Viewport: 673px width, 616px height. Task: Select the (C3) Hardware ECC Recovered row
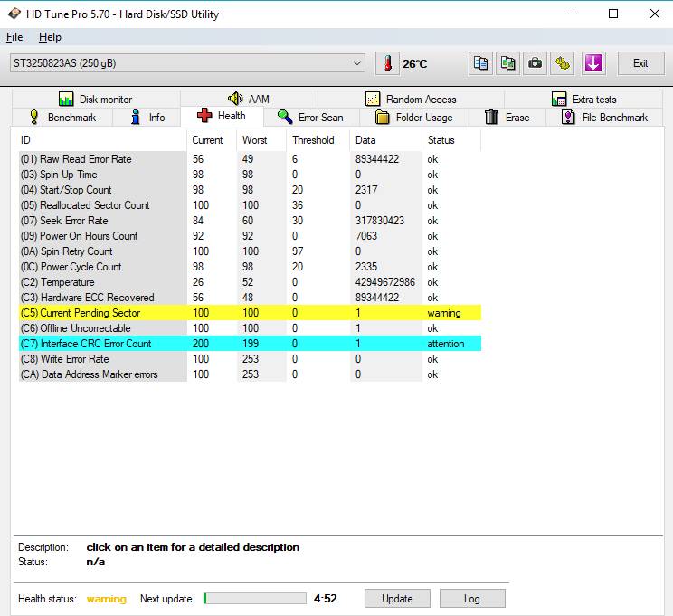250,298
